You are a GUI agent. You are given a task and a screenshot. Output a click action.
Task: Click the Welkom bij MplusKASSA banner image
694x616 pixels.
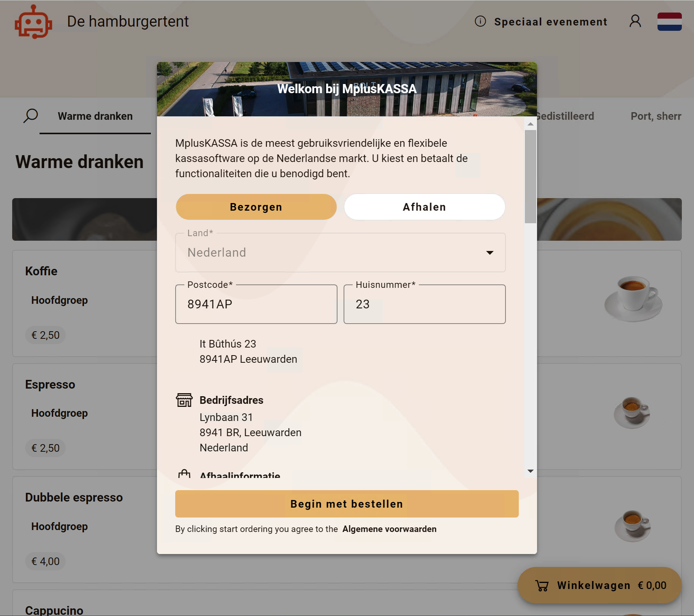tap(347, 89)
